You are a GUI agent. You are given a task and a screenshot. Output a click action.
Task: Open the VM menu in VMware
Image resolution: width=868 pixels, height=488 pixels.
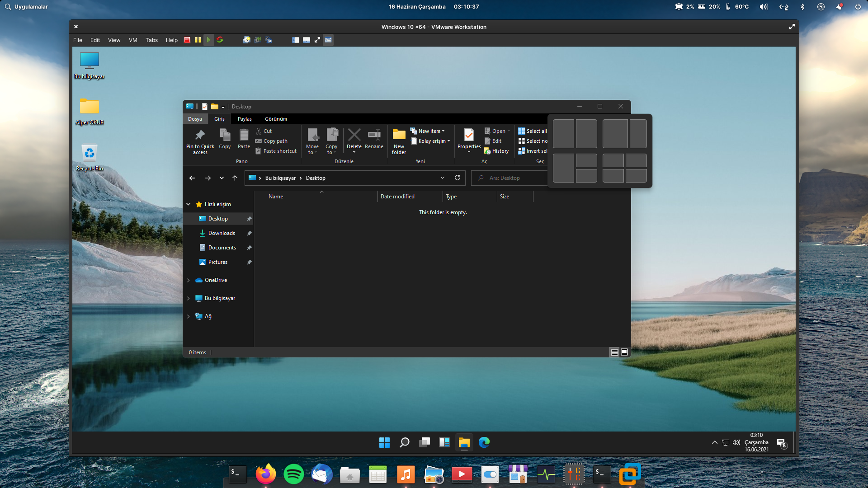coord(133,40)
